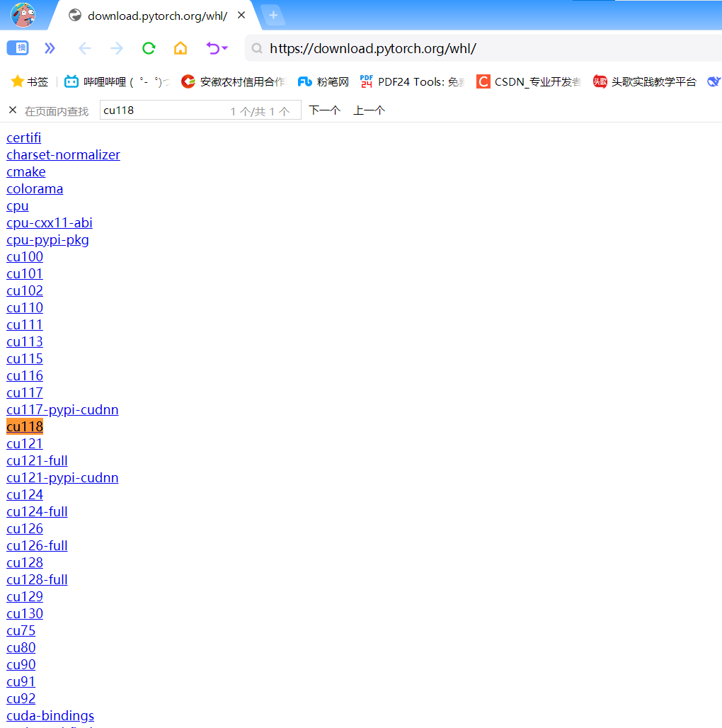The image size is (722, 728).
Task: Open the cu124 link
Action: click(25, 494)
